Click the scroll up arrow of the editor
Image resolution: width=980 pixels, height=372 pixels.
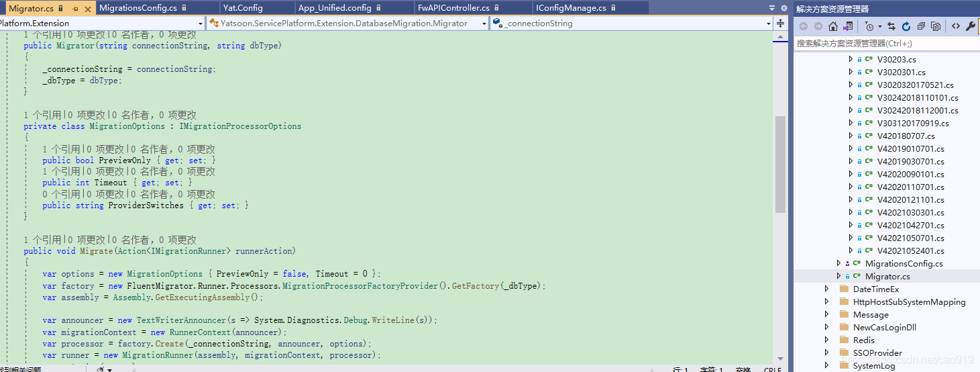point(780,36)
